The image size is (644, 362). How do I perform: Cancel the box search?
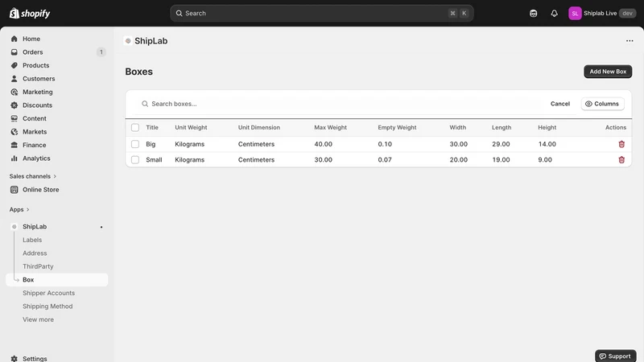point(560,104)
